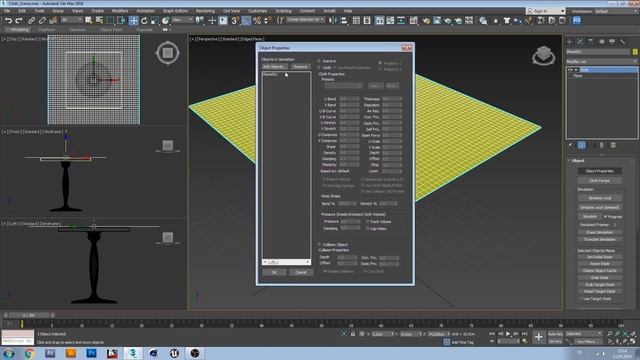Click OK in Object Properties dialog
Screen dimensions: 640x360
click(x=274, y=272)
